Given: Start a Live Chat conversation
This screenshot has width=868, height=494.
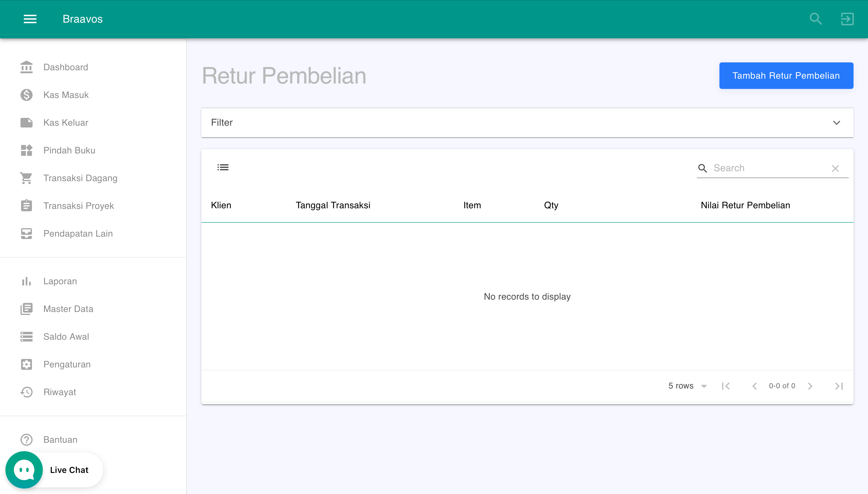Looking at the screenshot, I should pyautogui.click(x=54, y=470).
